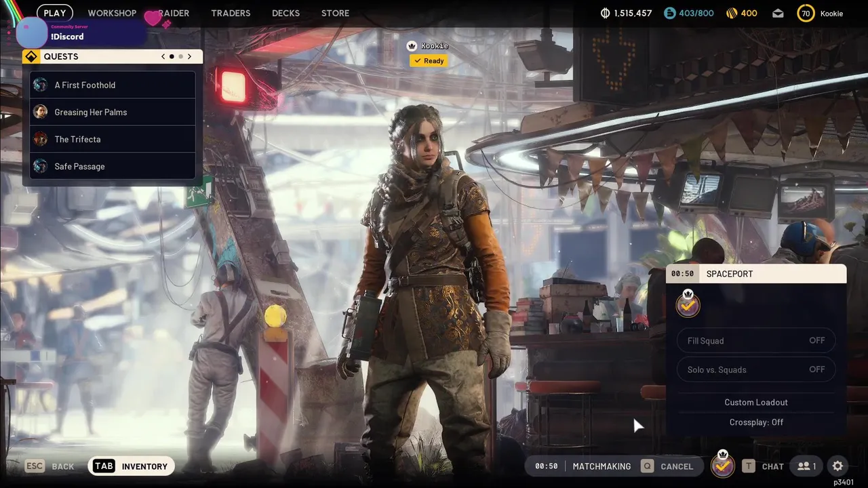Go to next quests page arrow

click(189, 56)
